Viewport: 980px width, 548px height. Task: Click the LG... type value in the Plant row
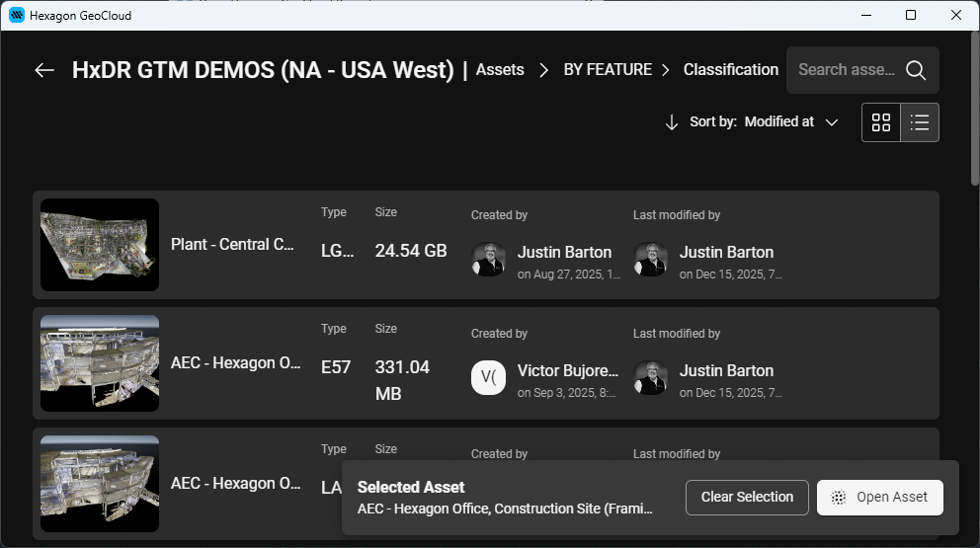pos(338,251)
